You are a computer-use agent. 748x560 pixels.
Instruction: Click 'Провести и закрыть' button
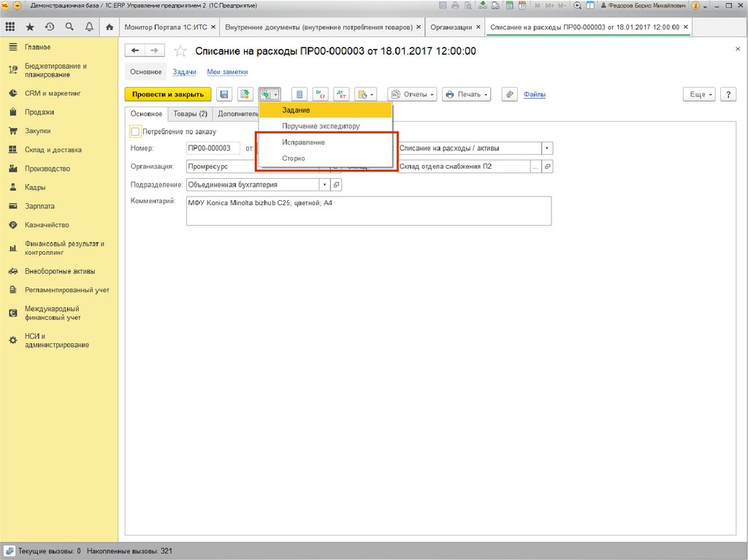tap(168, 94)
